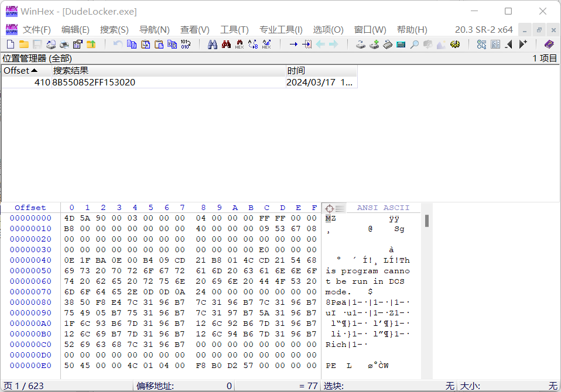Open the 工具(T) menu

tap(234, 30)
